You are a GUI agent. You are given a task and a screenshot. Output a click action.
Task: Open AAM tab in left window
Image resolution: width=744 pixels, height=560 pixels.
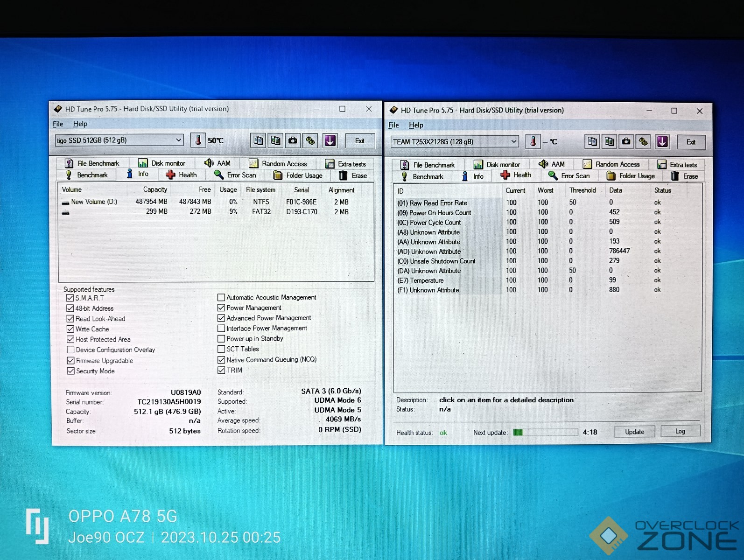(218, 163)
